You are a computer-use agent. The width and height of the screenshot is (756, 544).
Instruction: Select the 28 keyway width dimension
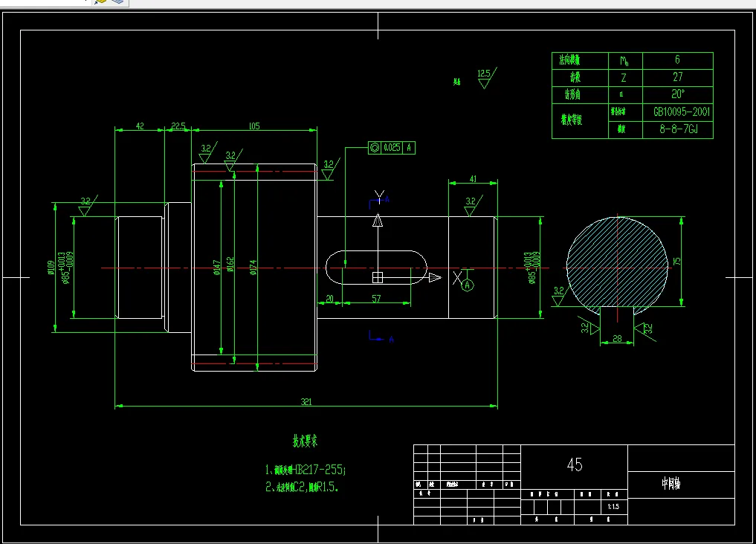coord(617,338)
